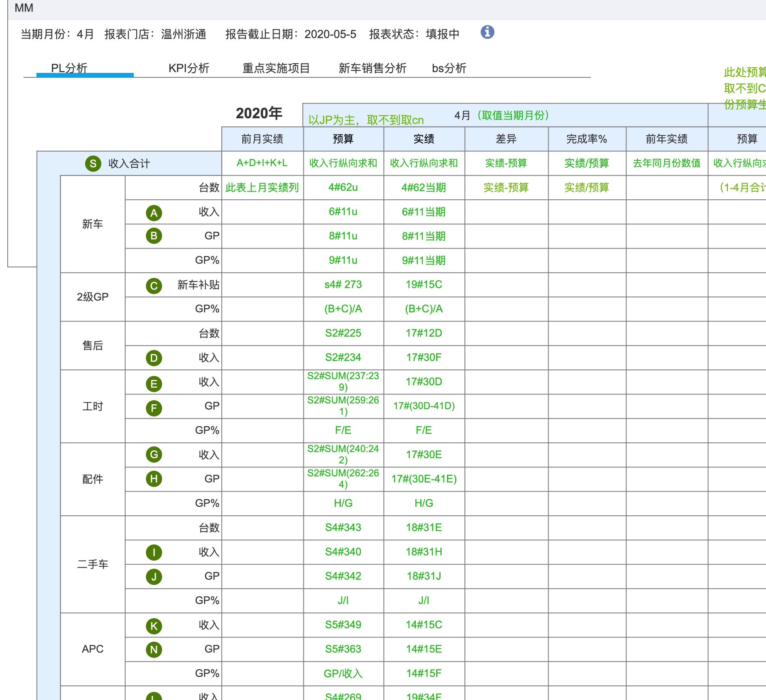Click the green D badge in 售后 收入 row
Image resolution: width=766 pixels, height=700 pixels.
(154, 358)
